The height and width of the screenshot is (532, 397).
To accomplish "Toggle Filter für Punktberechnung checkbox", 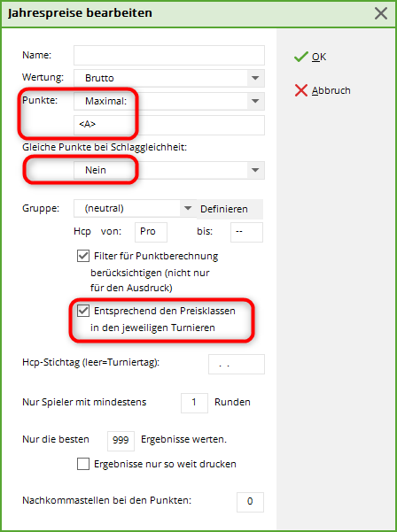I will (x=83, y=256).
